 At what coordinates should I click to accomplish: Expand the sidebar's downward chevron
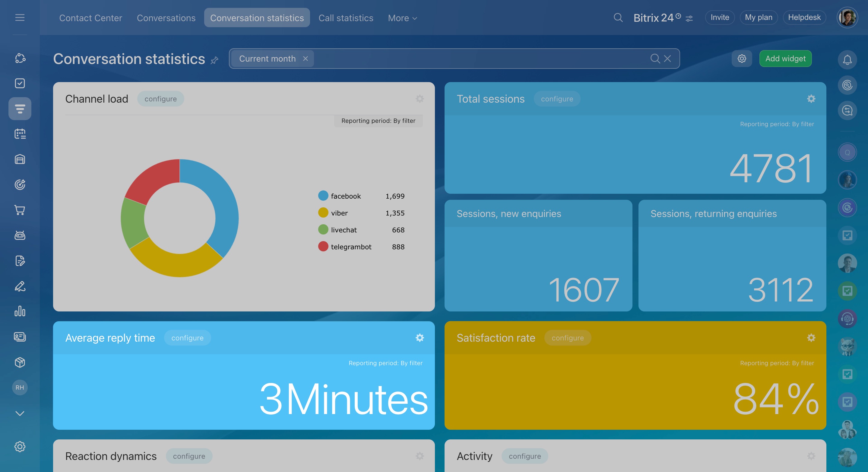(x=20, y=413)
